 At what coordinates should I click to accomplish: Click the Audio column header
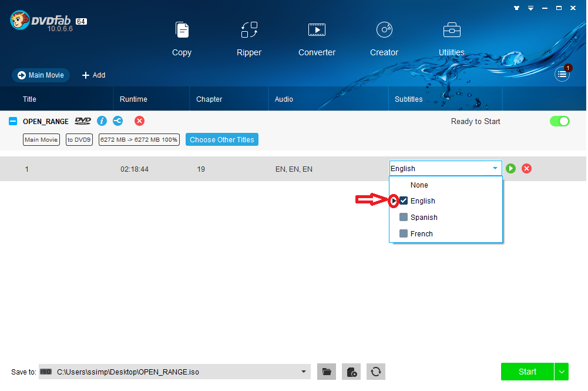click(x=284, y=99)
